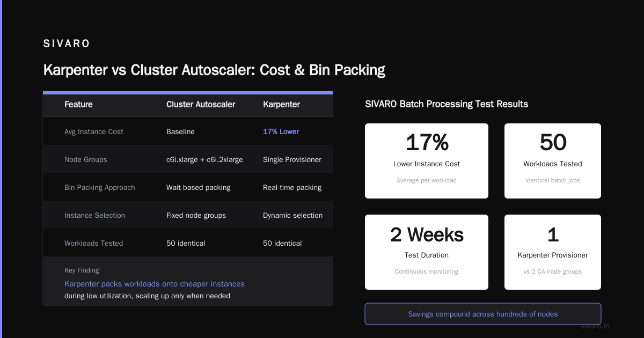Select the Workloads Tested row label in table

[x=94, y=243]
